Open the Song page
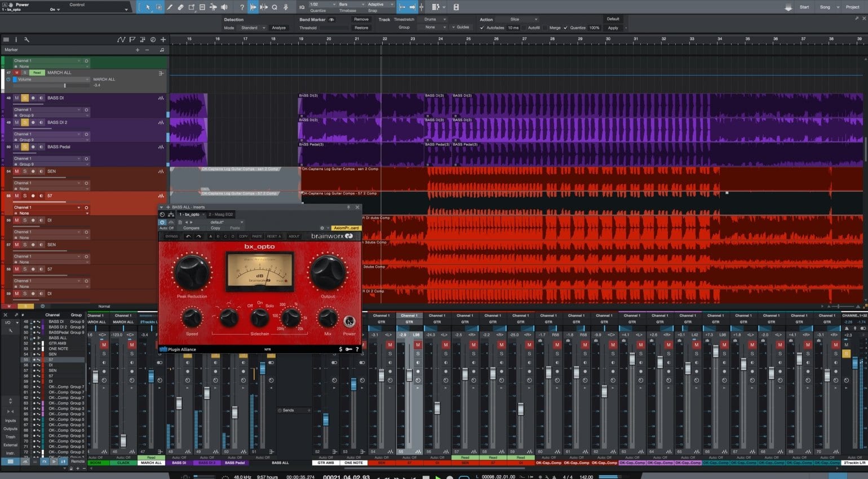 [x=825, y=7]
